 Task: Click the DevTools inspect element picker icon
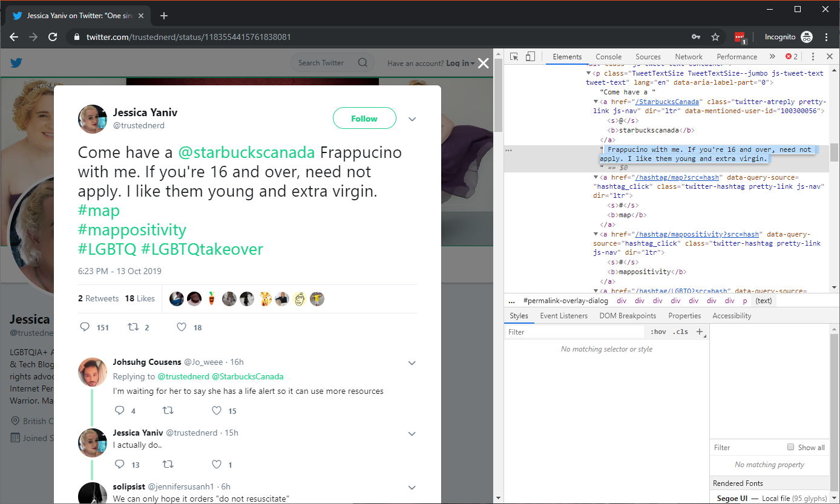pyautogui.click(x=514, y=56)
